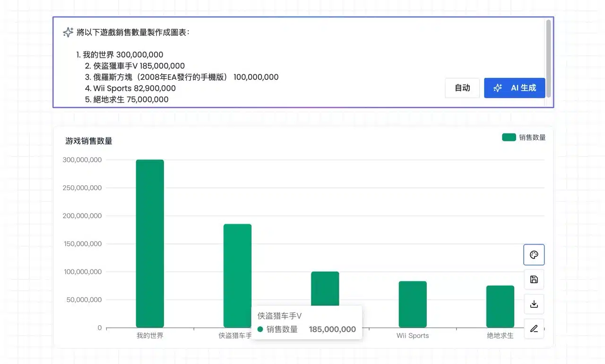Click the chart title 游戏销售数量
The width and height of the screenshot is (605, 364).
point(89,141)
